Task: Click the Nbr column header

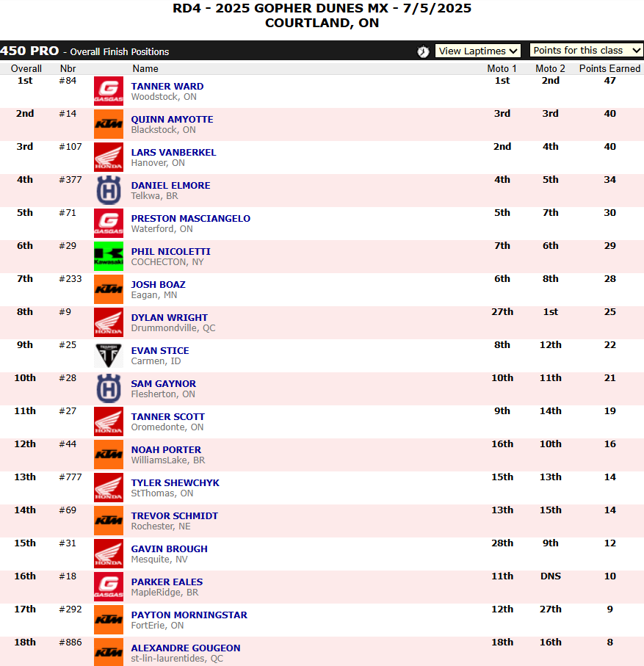Action: 68,68
